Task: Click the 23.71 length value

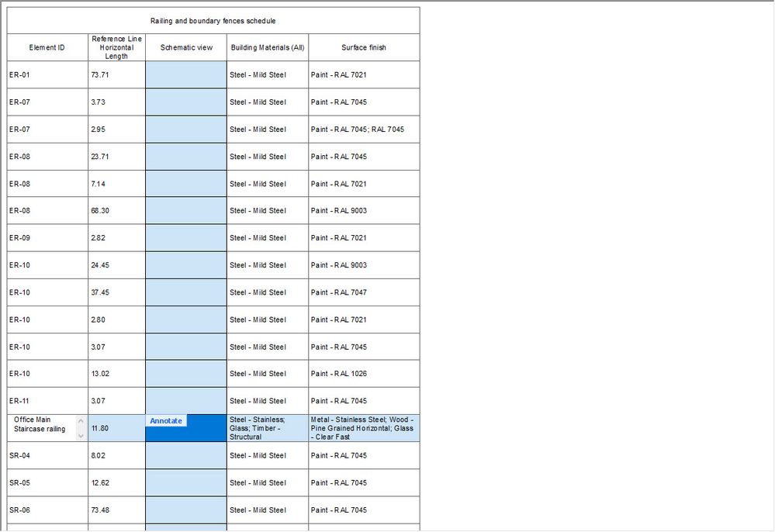Action: (100, 157)
